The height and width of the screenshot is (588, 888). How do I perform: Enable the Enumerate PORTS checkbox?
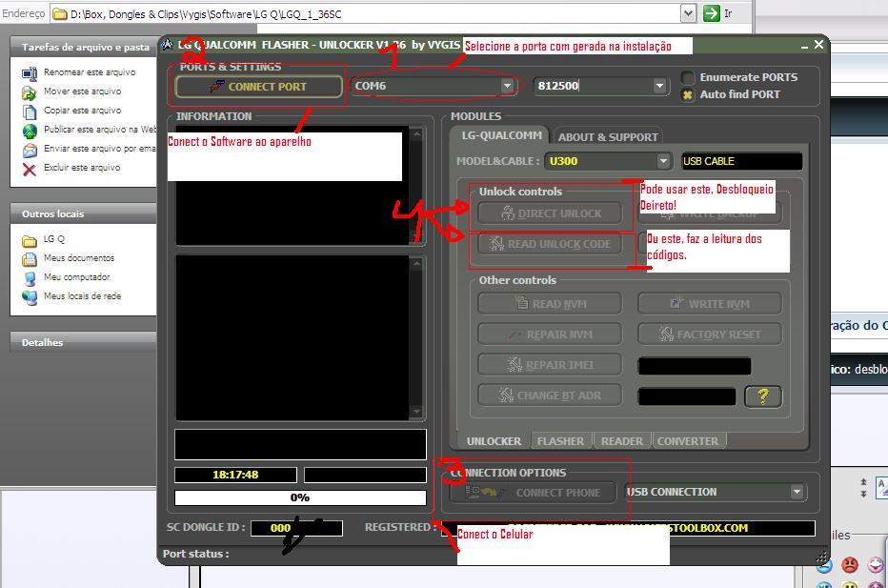(x=688, y=78)
